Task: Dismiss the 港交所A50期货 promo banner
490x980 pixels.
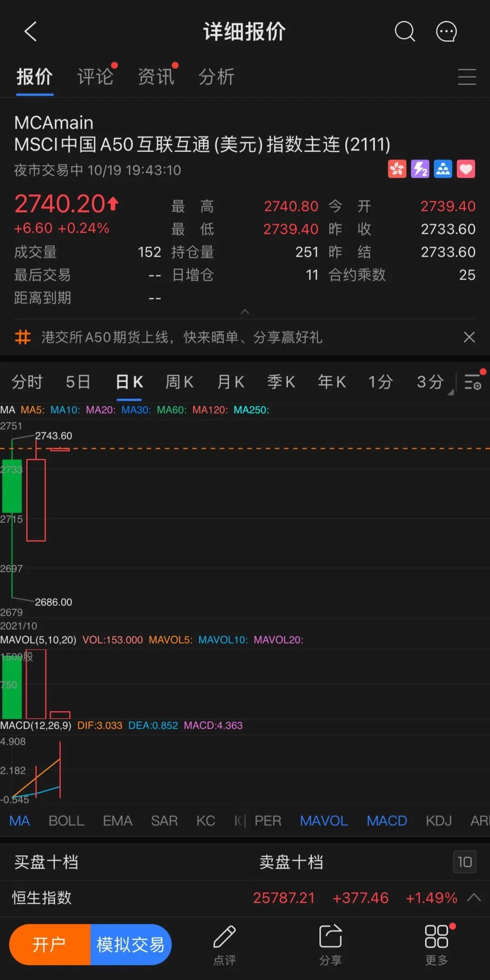Action: point(469,337)
